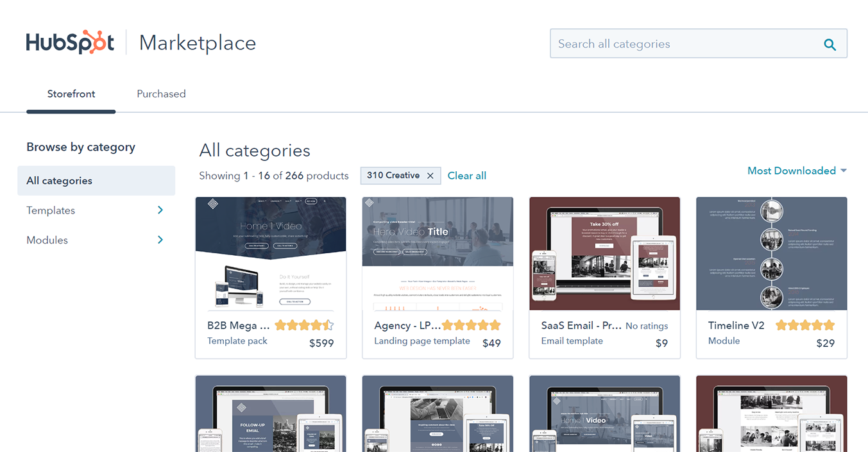Click the $599 price

pyautogui.click(x=321, y=343)
